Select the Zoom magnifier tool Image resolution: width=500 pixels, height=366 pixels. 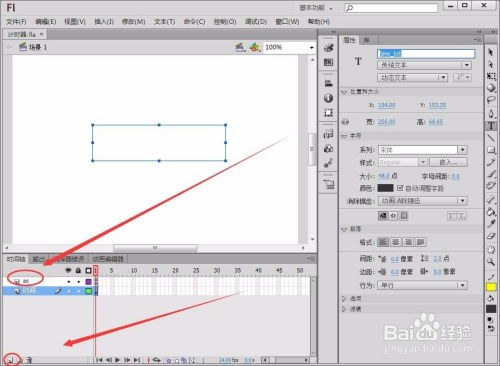coord(491,261)
